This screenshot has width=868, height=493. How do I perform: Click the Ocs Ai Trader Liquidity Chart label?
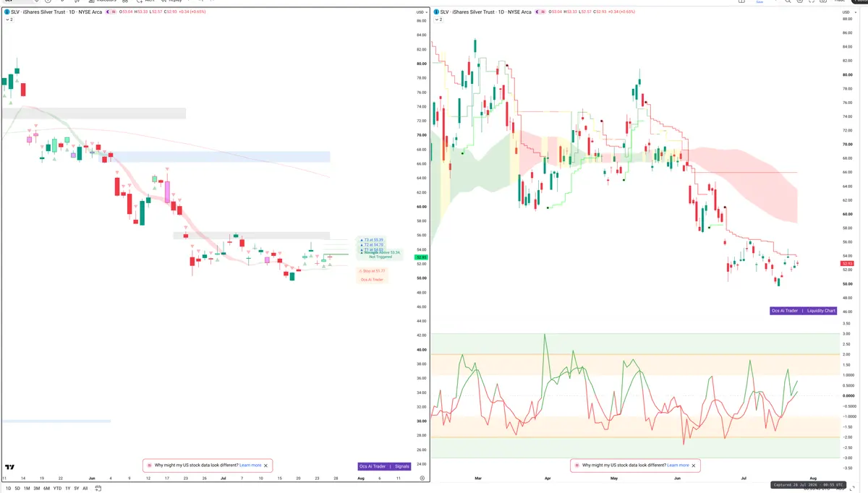pyautogui.click(x=804, y=311)
